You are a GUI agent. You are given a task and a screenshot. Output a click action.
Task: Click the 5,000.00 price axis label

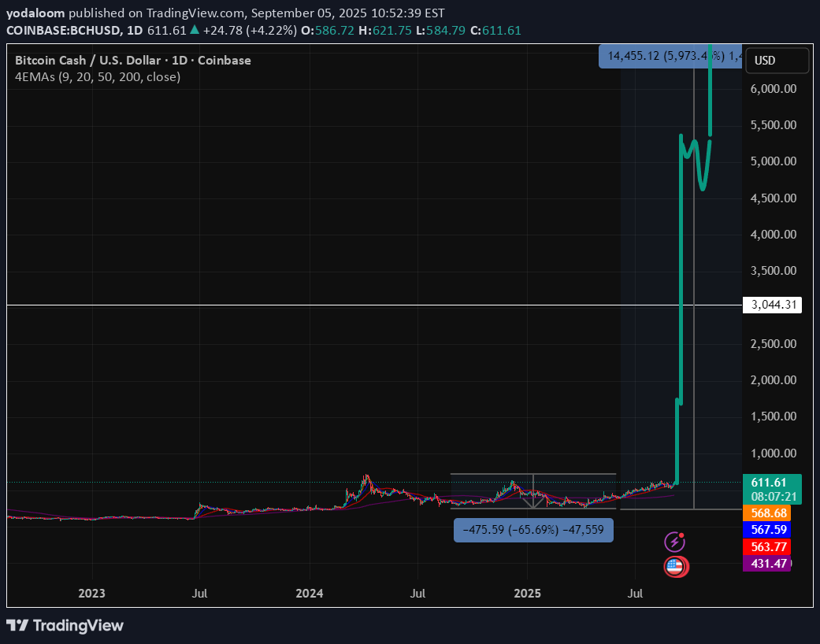(x=774, y=161)
